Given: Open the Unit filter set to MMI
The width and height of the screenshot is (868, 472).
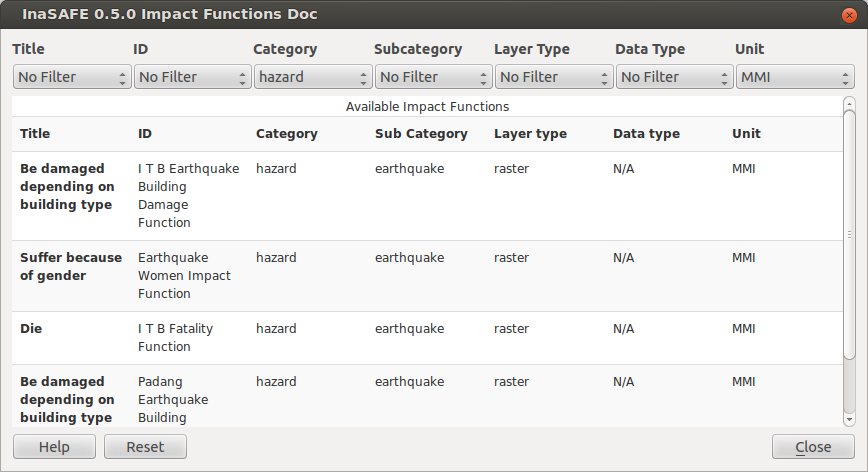Looking at the screenshot, I should pos(795,77).
